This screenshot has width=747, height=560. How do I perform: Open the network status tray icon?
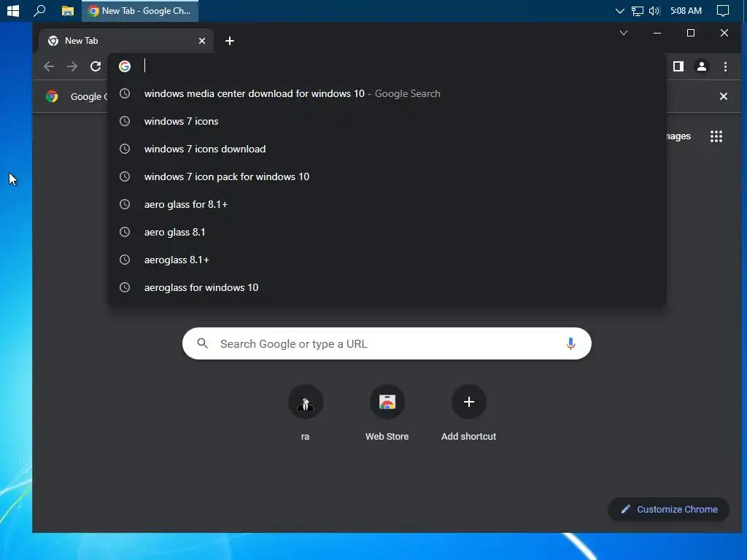click(x=638, y=10)
